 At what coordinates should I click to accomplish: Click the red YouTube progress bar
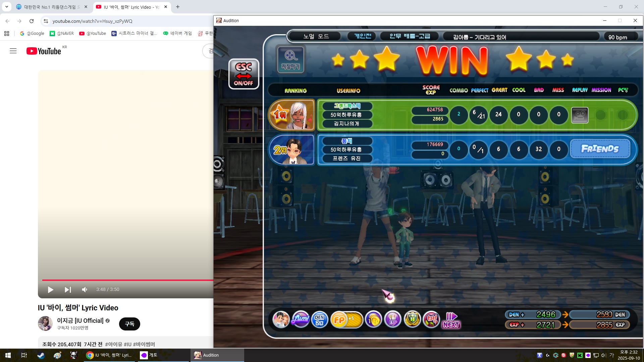(127, 280)
